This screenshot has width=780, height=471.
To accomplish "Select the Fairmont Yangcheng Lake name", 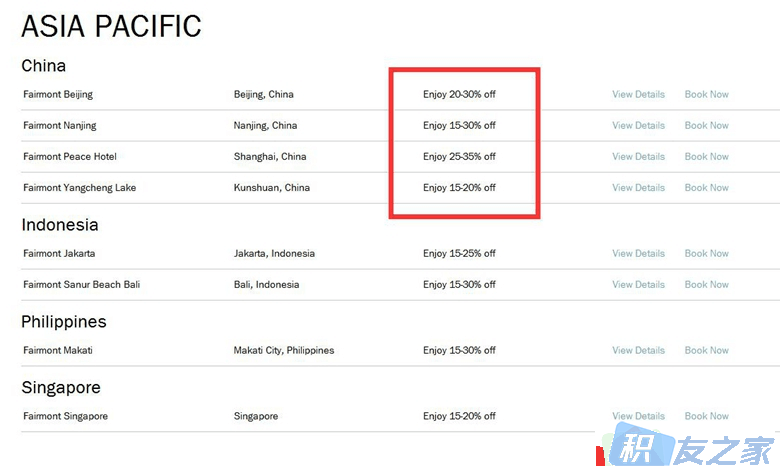I will tap(80, 188).
